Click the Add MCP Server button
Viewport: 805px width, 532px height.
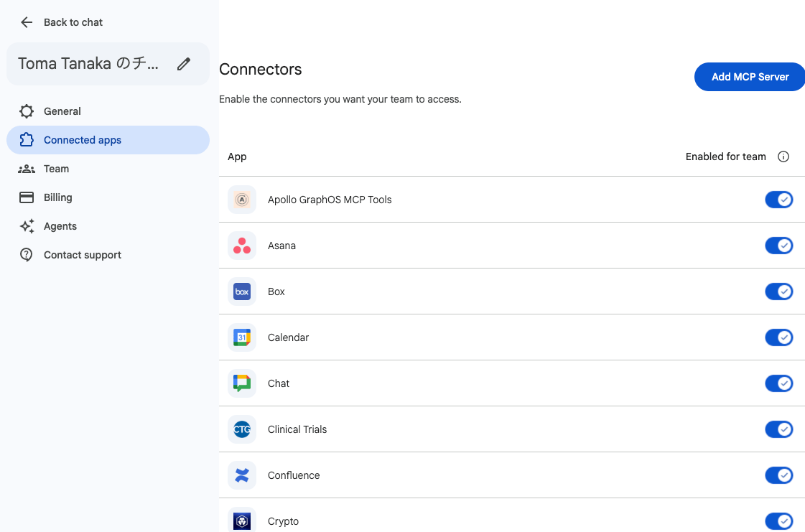tap(750, 77)
